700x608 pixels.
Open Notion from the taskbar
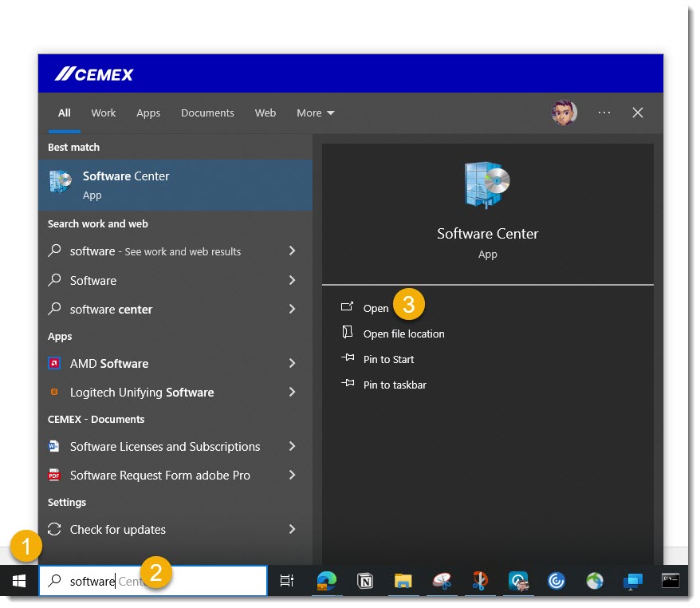(x=364, y=581)
